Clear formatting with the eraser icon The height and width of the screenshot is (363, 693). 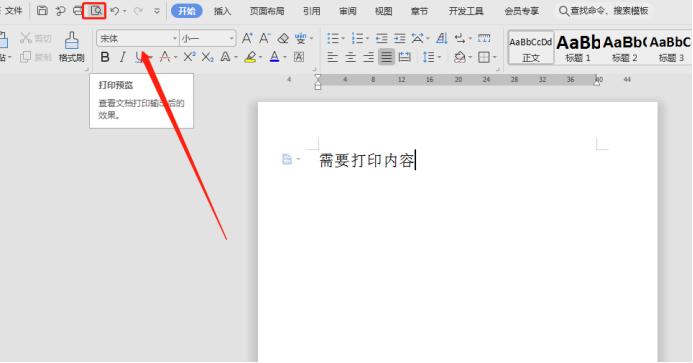pos(283,38)
